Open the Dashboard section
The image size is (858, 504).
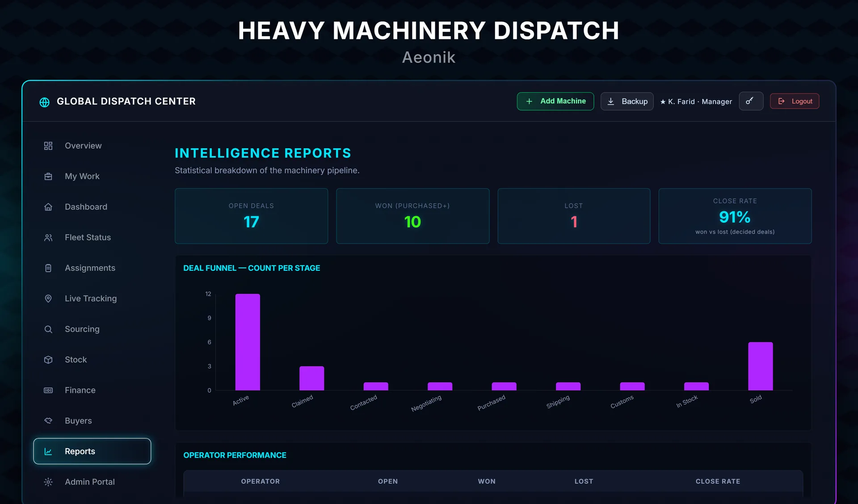click(x=92, y=207)
